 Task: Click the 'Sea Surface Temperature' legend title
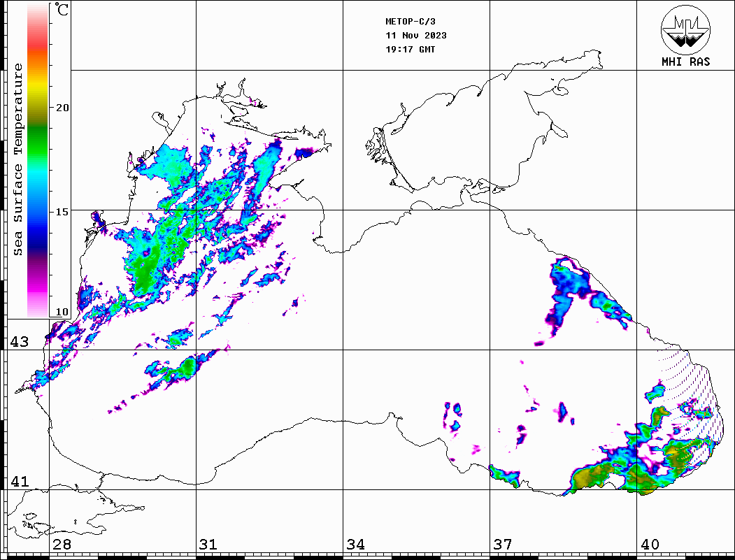(17, 159)
